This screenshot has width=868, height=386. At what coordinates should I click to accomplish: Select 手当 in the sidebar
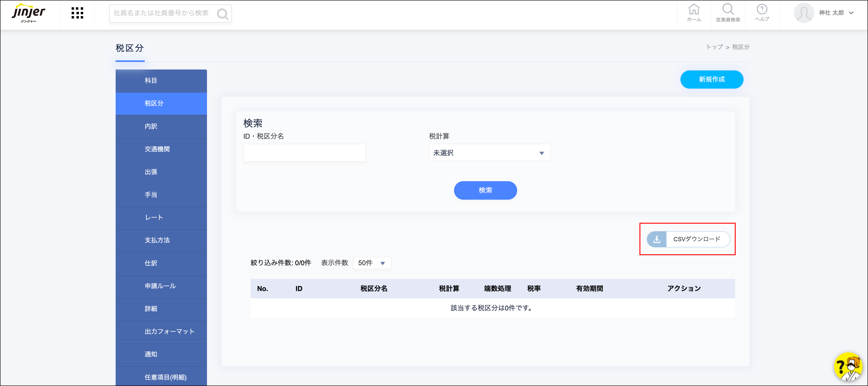pyautogui.click(x=161, y=195)
